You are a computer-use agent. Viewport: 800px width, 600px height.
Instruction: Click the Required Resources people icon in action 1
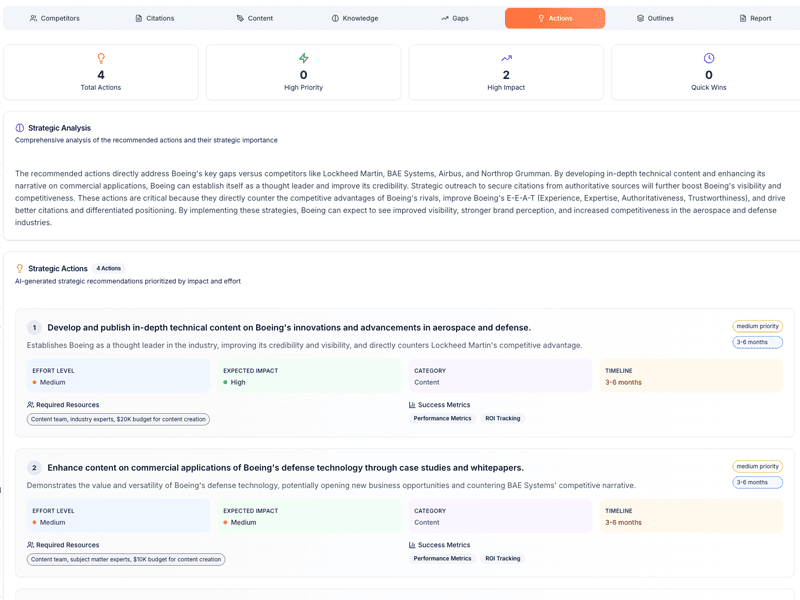pos(31,405)
